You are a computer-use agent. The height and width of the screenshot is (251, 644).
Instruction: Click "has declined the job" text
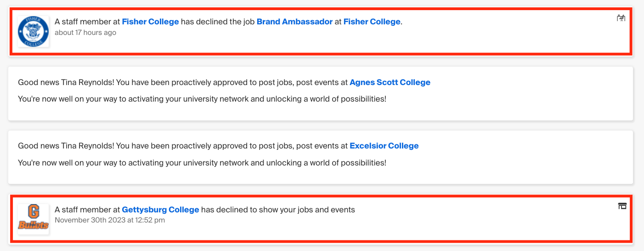pos(218,22)
